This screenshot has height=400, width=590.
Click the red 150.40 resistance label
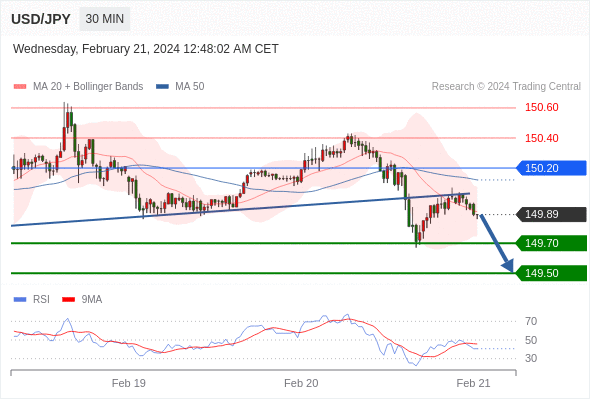541,138
